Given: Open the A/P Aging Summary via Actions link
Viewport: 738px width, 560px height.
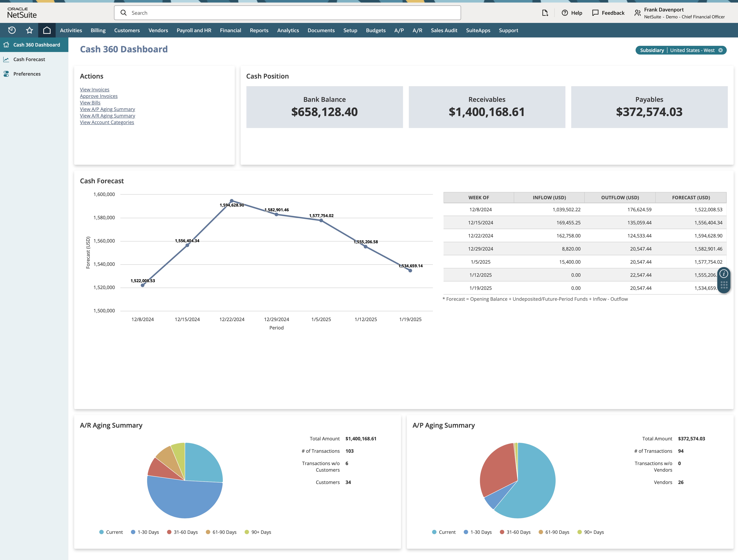Looking at the screenshot, I should [107, 109].
